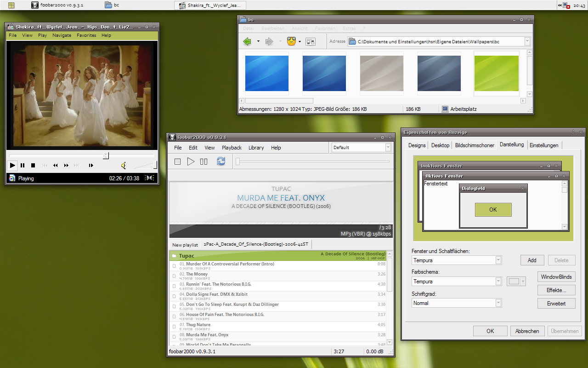588x368 pixels.
Task: Fast-forward the video with the double-right arrows
Action: click(67, 165)
